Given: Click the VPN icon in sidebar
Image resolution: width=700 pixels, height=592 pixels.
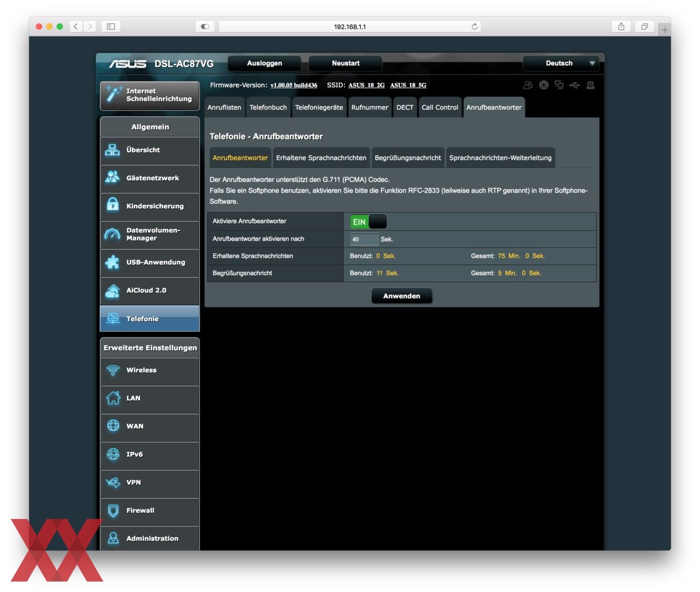Looking at the screenshot, I should (113, 482).
